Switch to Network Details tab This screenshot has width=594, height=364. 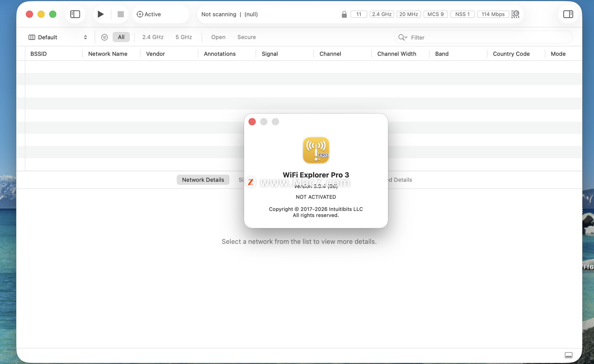[x=203, y=180]
